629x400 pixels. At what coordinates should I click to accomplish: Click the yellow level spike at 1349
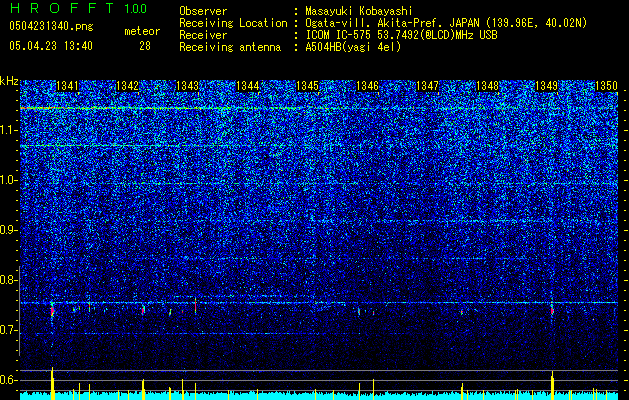click(x=552, y=385)
